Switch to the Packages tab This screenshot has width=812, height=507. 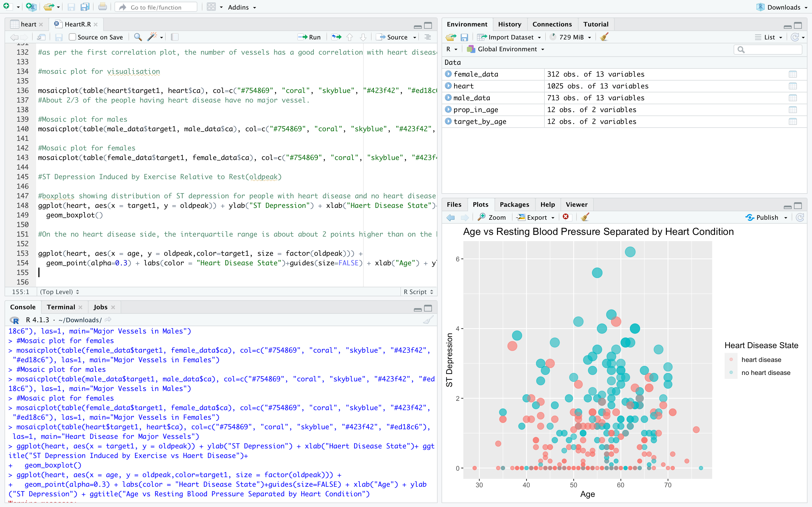514,204
